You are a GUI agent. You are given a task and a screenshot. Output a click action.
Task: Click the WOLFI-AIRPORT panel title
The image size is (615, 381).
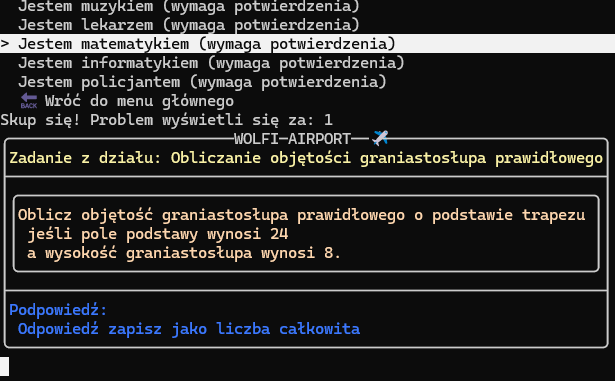point(292,139)
